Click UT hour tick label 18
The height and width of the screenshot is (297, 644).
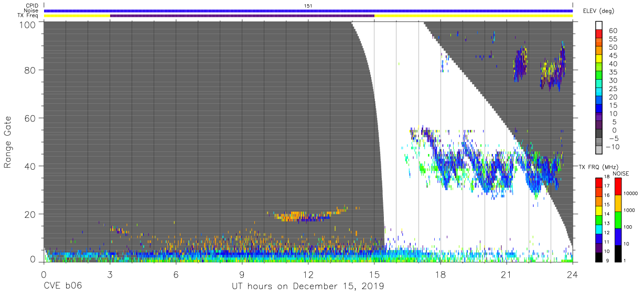441,274
